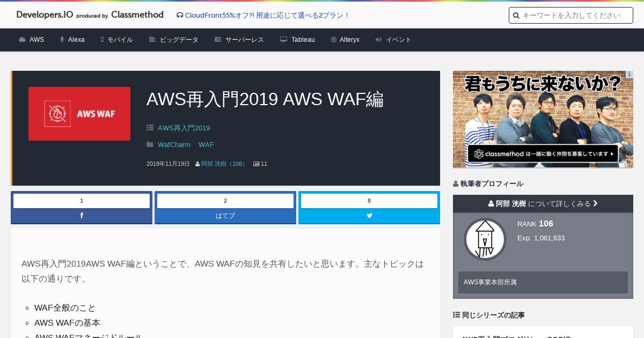Click the Classmethod logo in header

pos(137,14)
